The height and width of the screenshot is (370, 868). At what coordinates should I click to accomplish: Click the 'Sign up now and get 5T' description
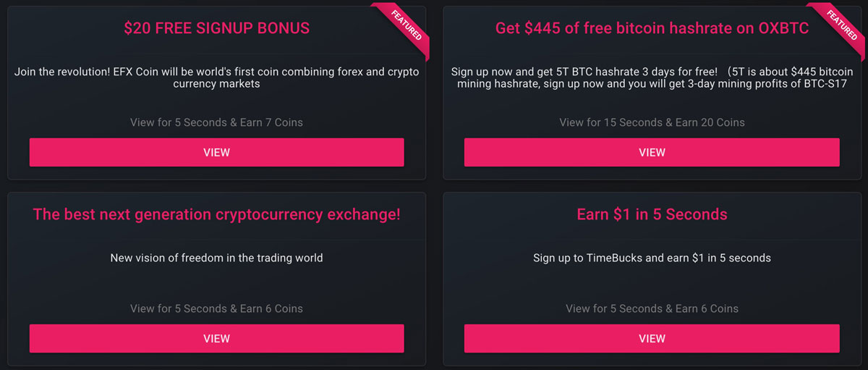click(x=652, y=72)
